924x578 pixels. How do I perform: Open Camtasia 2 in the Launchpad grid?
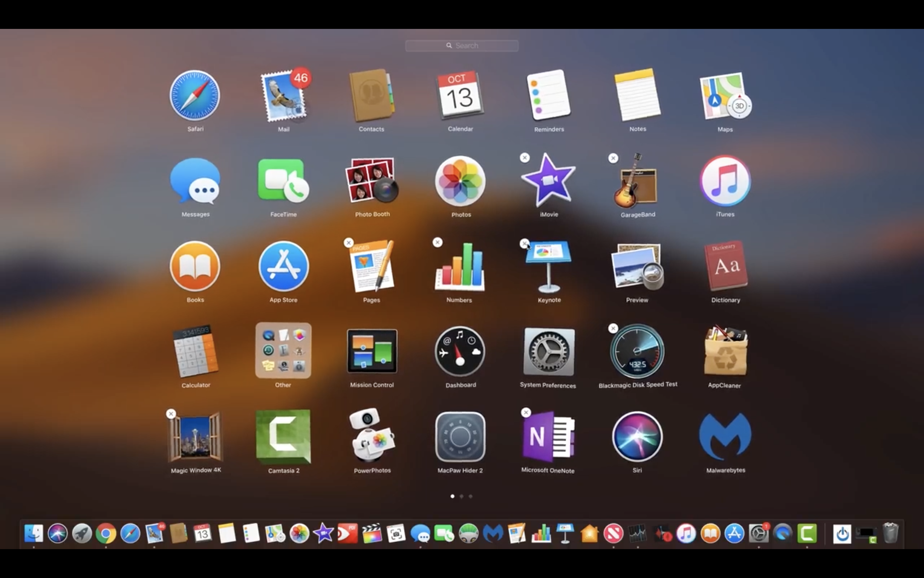pos(283,437)
